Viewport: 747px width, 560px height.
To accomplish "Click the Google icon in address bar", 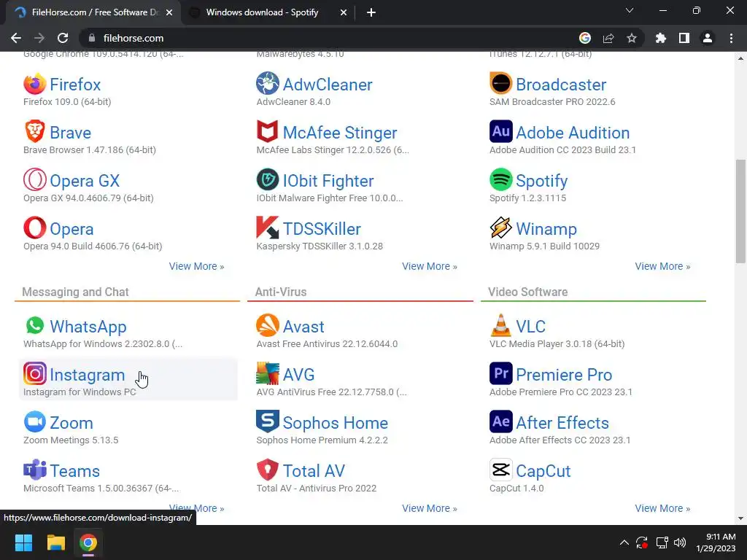I will tap(585, 38).
